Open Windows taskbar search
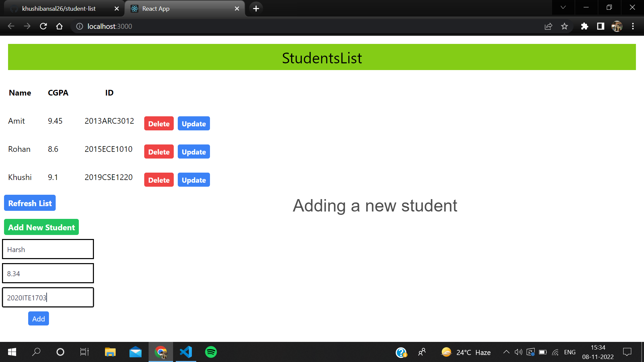The width and height of the screenshot is (644, 362). pos(36,352)
